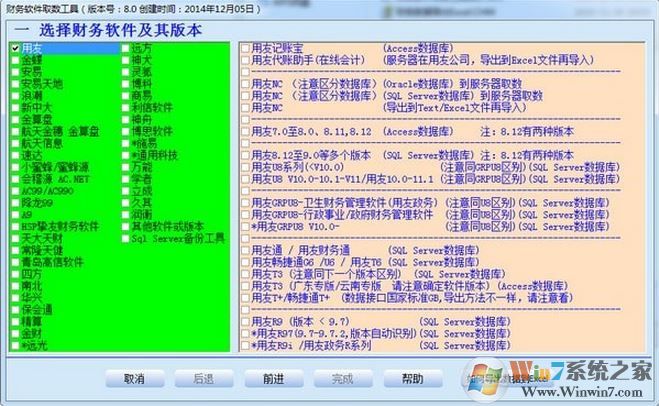This screenshot has width=659, height=406.
Task: Tick 用友GRPU8-行政事业/政府财务管理软件
Action: tap(245, 215)
